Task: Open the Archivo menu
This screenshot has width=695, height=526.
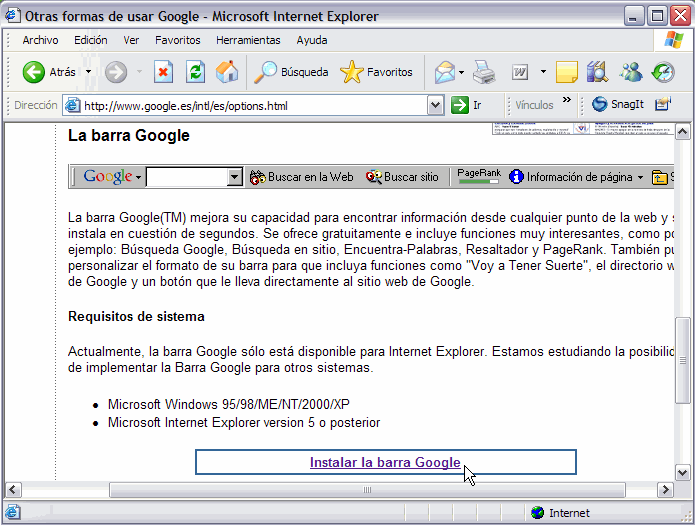Action: point(40,40)
